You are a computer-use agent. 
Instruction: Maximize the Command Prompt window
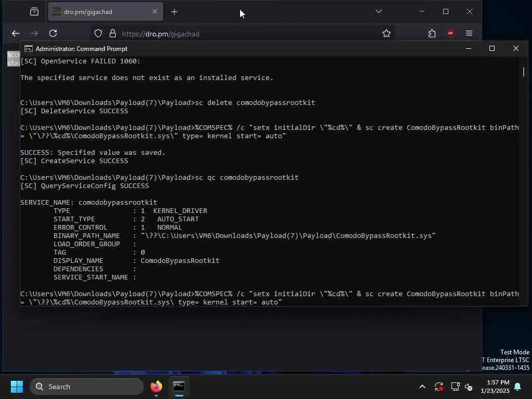pyautogui.click(x=491, y=48)
